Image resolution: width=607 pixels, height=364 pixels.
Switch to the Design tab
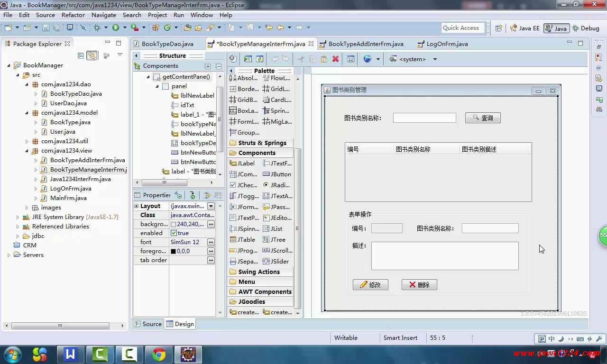pos(180,324)
